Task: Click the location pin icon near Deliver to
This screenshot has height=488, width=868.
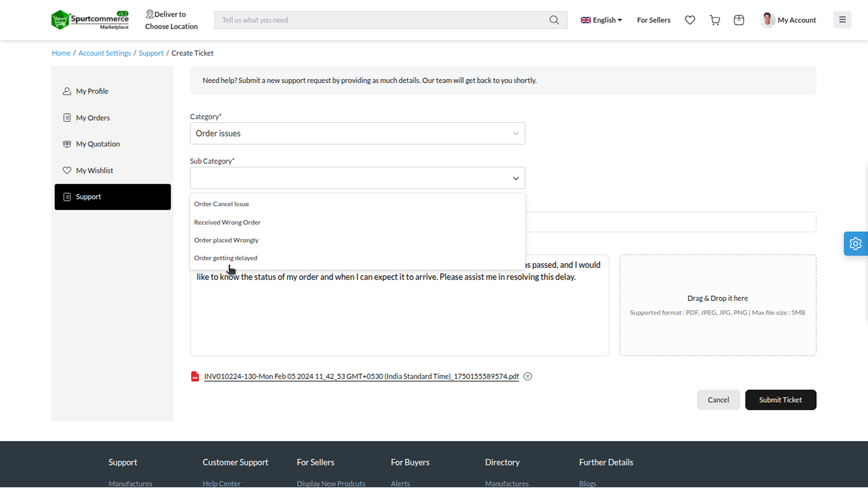Action: click(149, 14)
